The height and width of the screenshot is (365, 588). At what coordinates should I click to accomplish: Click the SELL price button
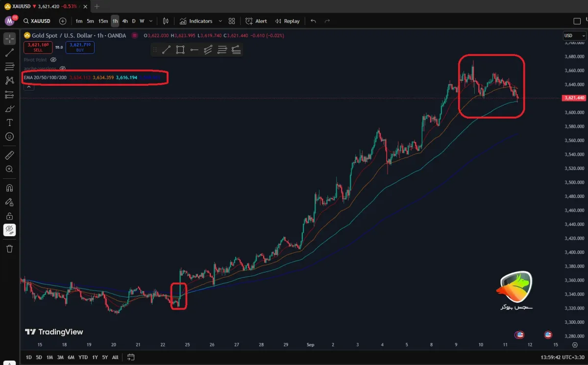(x=38, y=47)
